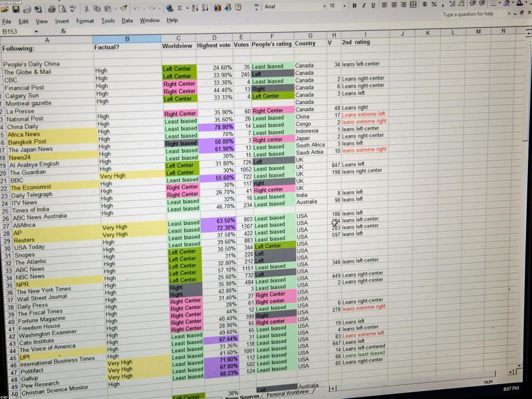Open the help question box dropdown arrow

tap(509, 14)
